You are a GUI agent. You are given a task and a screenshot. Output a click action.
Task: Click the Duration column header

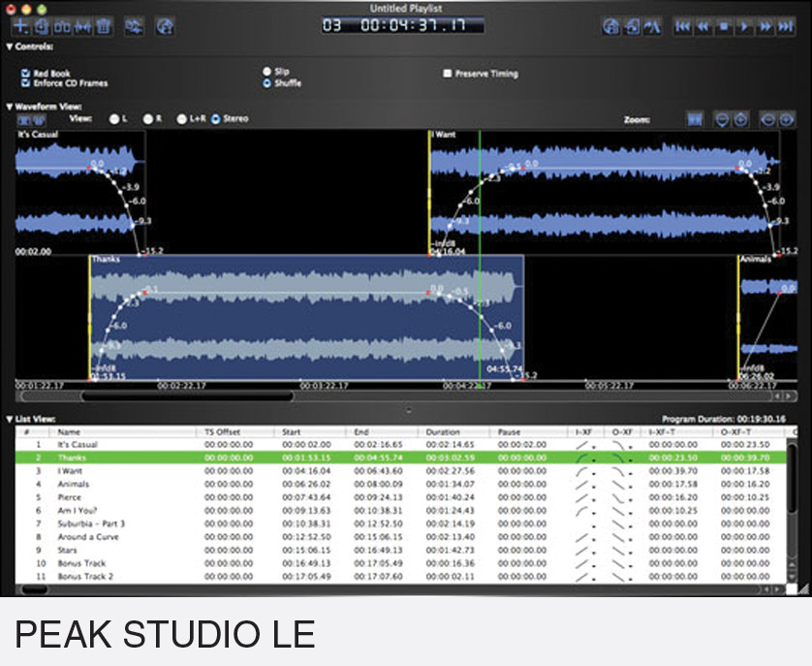(x=454, y=431)
